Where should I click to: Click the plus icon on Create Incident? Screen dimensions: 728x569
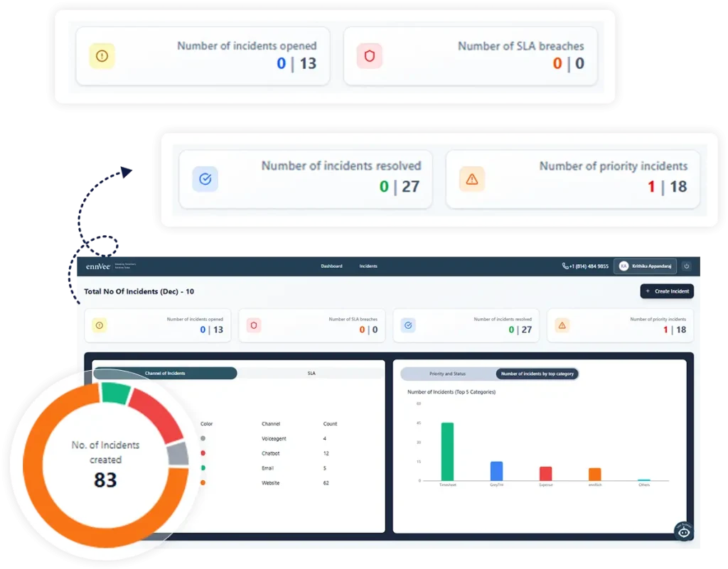point(648,291)
